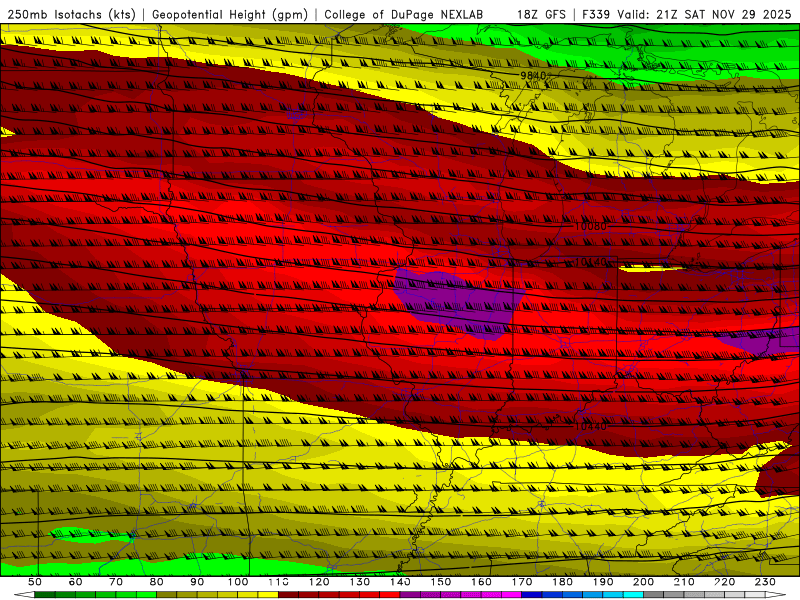Click the 50 value on the color scale
Viewport: 800px width, 600px height.
[x=35, y=582]
